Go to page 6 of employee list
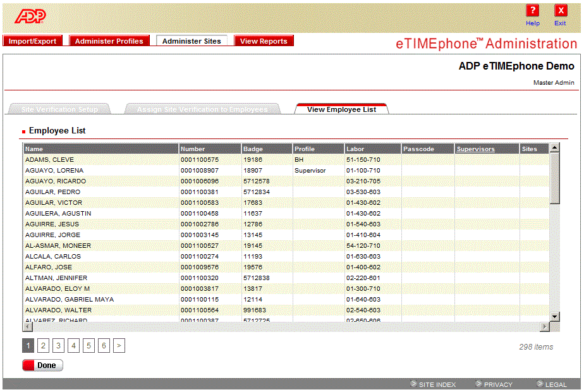This screenshot has width=584, height=392. tap(104, 345)
